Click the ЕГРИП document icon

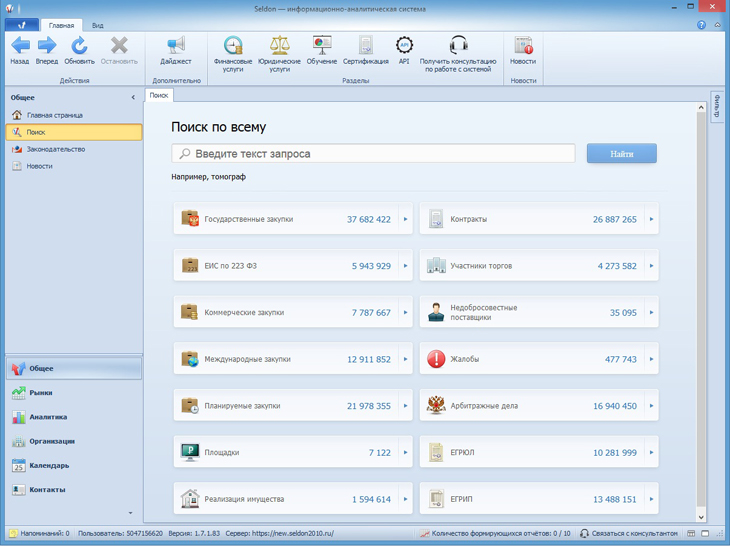pos(436,499)
